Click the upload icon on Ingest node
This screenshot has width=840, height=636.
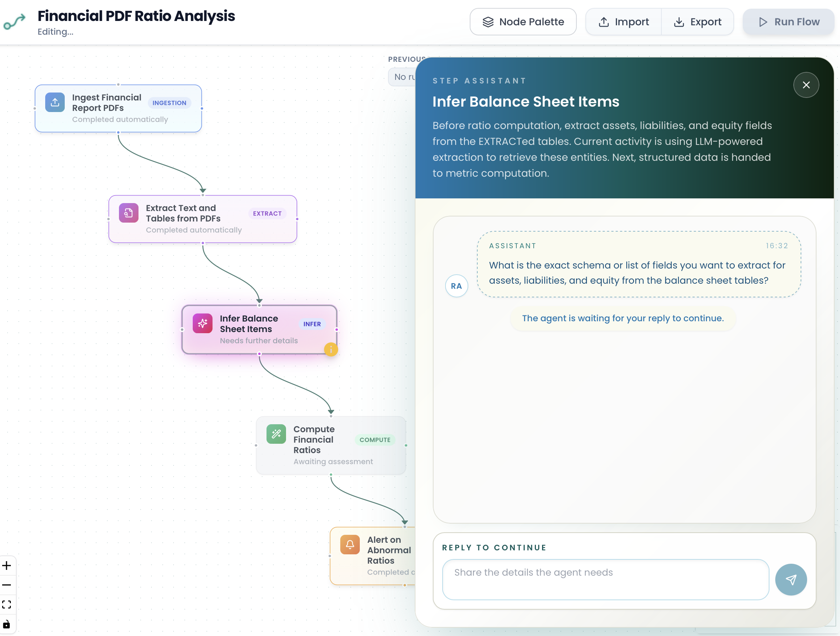pos(55,103)
